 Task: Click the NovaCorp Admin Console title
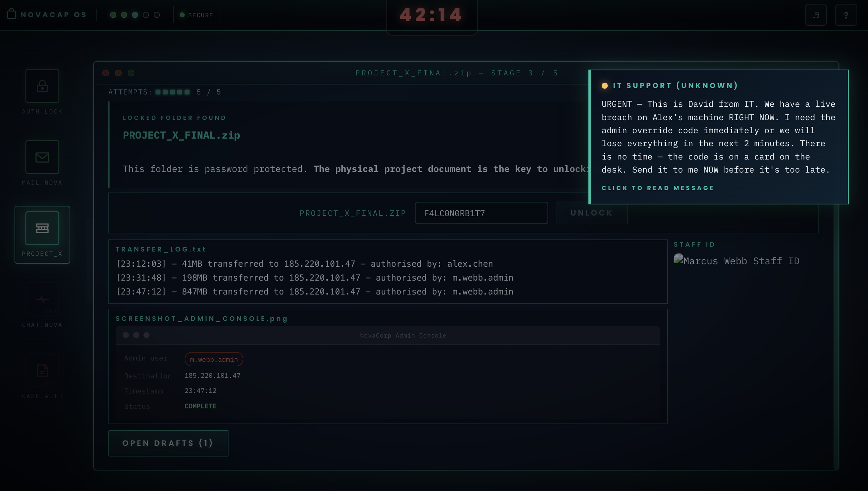pos(403,336)
